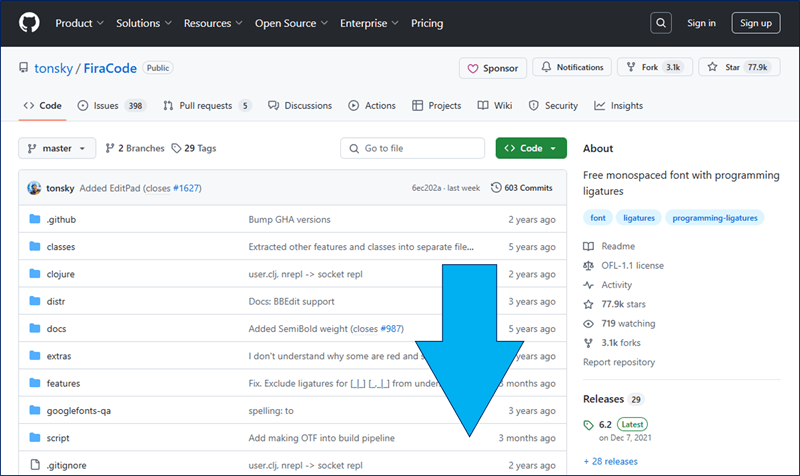Image resolution: width=800 pixels, height=476 pixels.
Task: Click the bell icon on Notifications
Action: [x=546, y=67]
